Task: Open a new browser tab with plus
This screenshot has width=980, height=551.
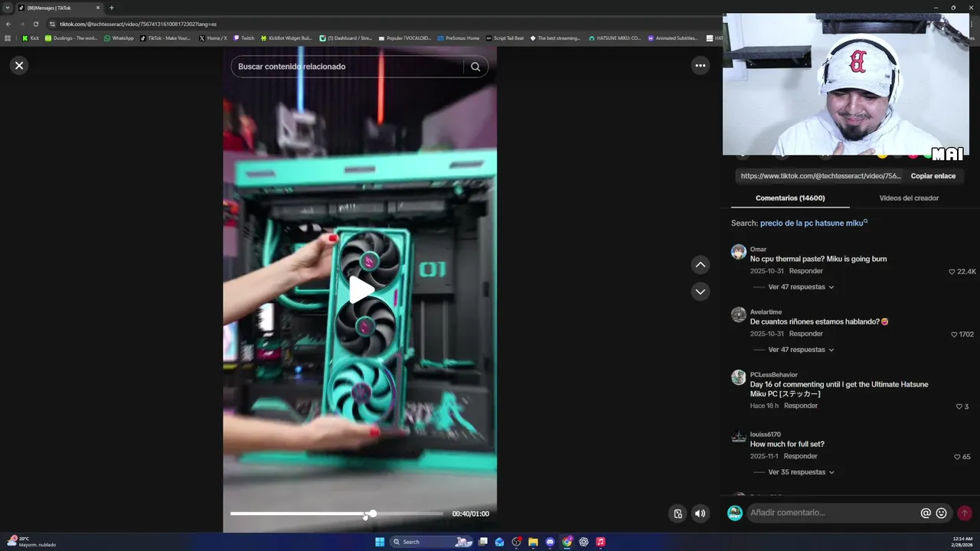Action: pos(112,8)
